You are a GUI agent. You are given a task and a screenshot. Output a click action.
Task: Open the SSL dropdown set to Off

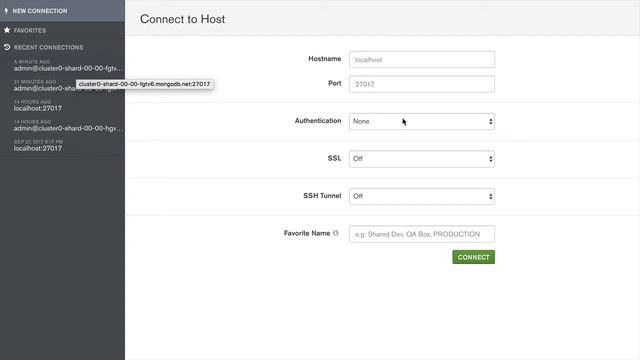pyautogui.click(x=422, y=159)
